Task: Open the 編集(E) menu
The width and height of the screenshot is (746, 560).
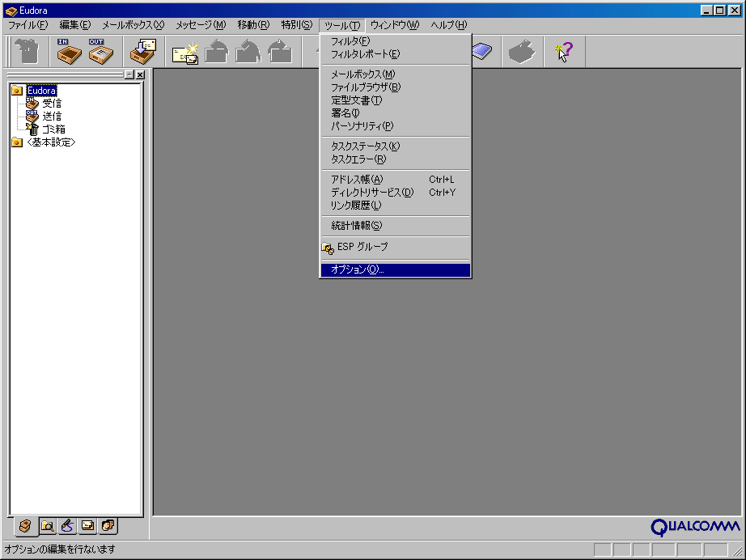Action: [x=74, y=25]
